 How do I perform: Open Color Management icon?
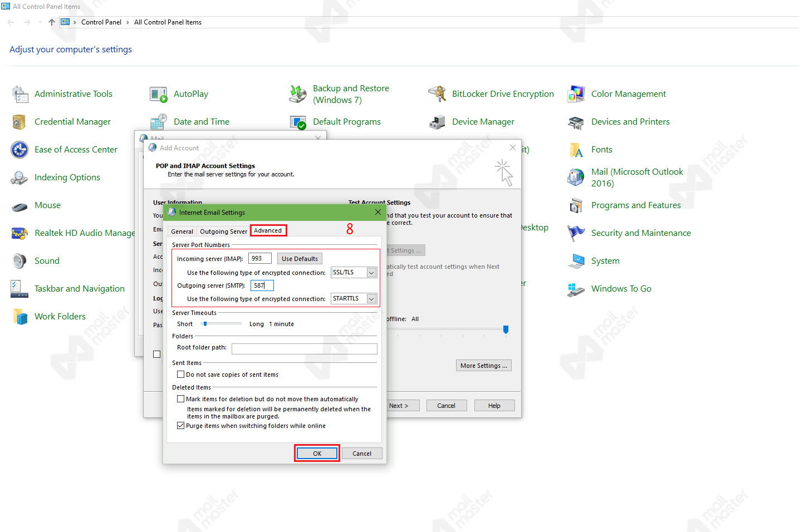pyautogui.click(x=576, y=94)
